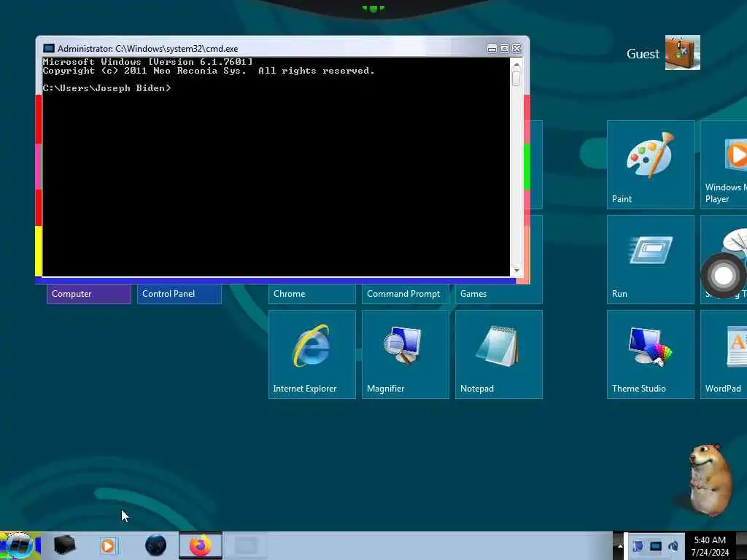Click the flag tray icon
The image size is (747, 560).
click(638, 546)
